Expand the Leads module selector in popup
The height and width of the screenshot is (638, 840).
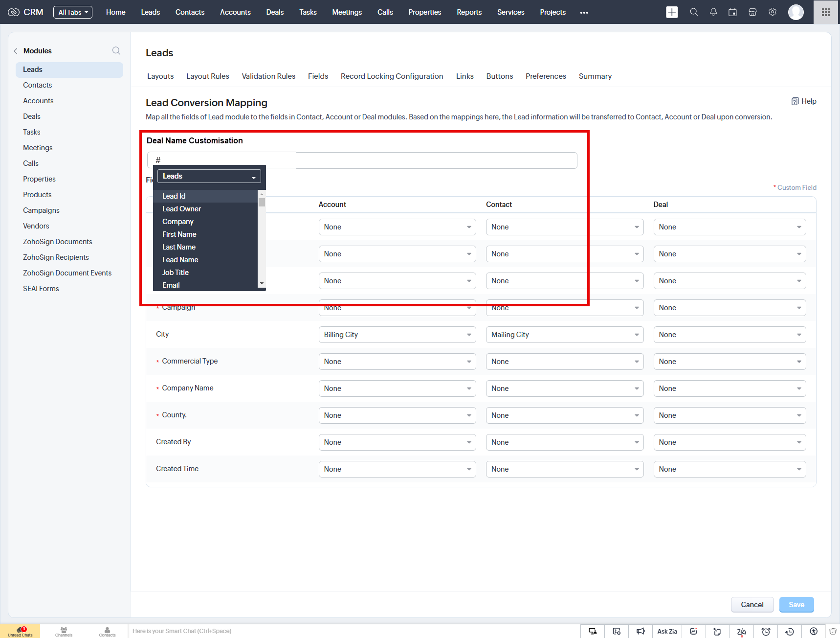[209, 176]
